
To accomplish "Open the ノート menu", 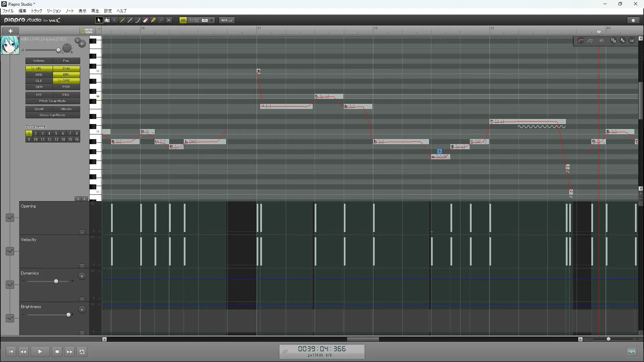I will click(x=69, y=11).
